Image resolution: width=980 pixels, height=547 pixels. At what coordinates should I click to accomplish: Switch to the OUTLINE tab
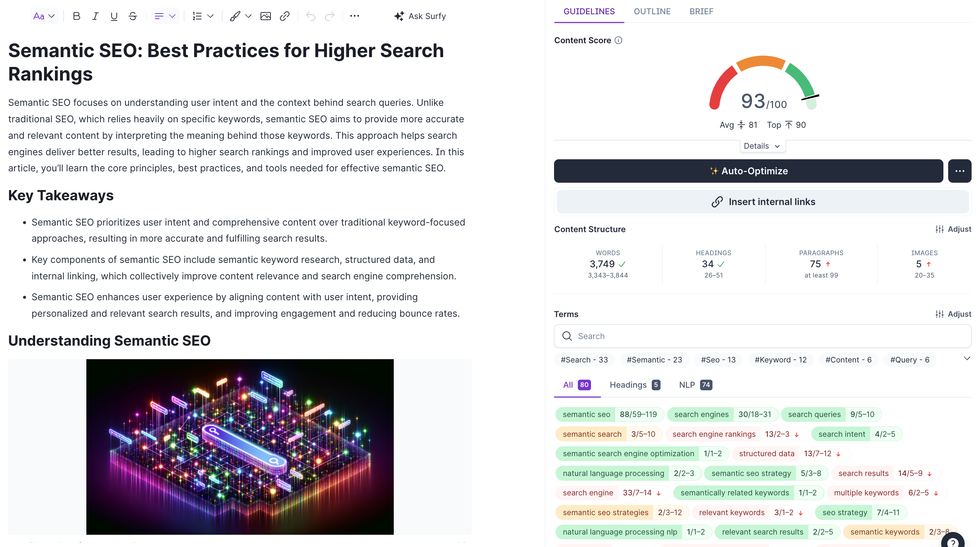pos(652,11)
